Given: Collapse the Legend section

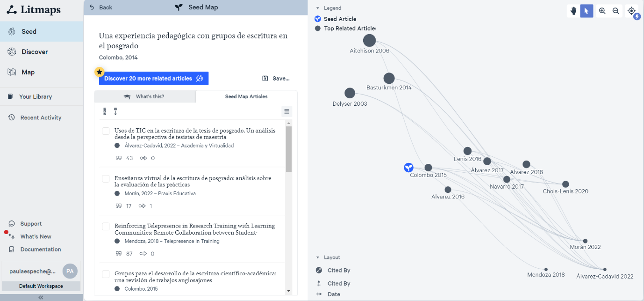Looking at the screenshot, I should (318, 8).
